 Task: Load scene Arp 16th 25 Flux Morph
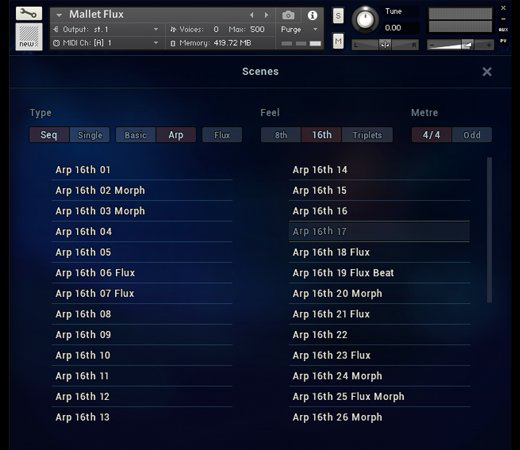click(379, 397)
